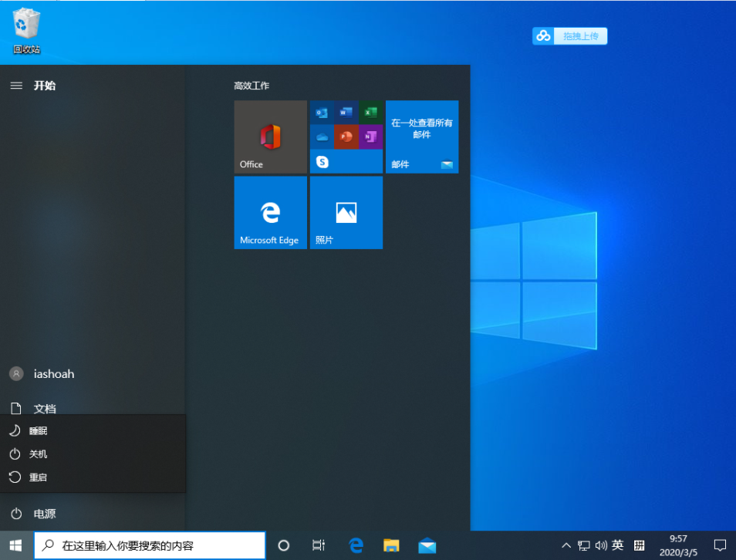The height and width of the screenshot is (560, 736).
Task: Open the Mail (邮件) tile
Action: pos(422,137)
